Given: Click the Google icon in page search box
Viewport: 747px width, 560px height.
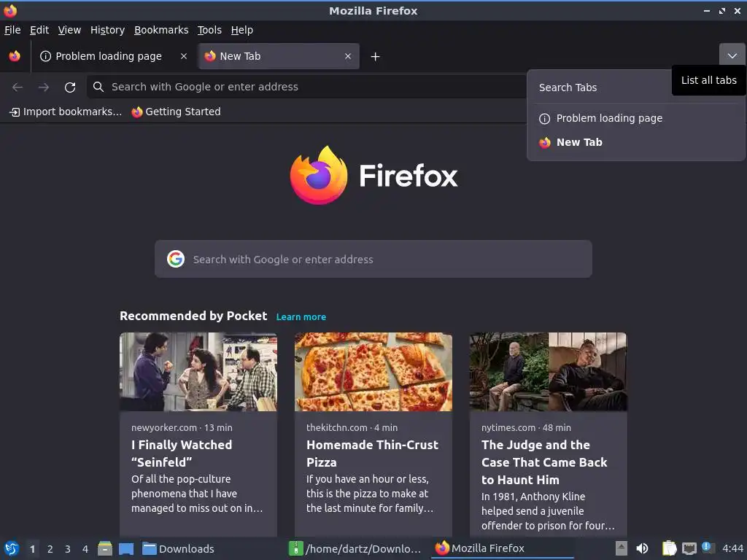Looking at the screenshot, I should [176, 259].
